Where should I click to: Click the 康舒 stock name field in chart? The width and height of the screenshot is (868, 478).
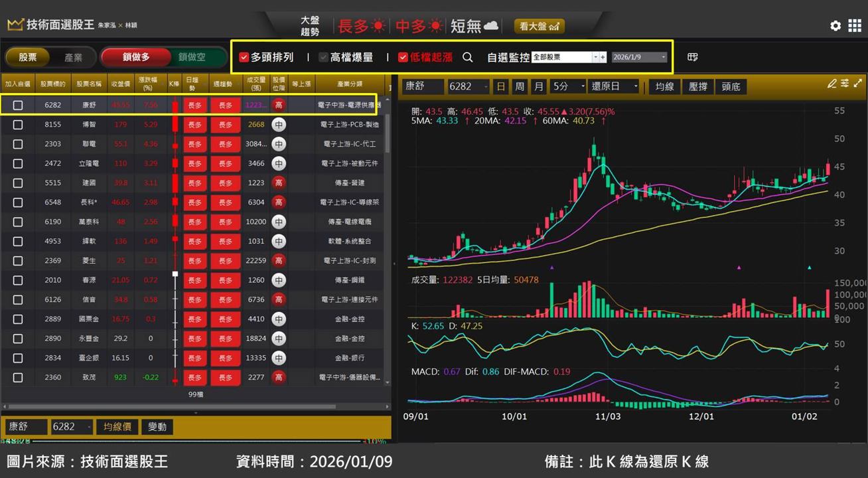coord(423,86)
